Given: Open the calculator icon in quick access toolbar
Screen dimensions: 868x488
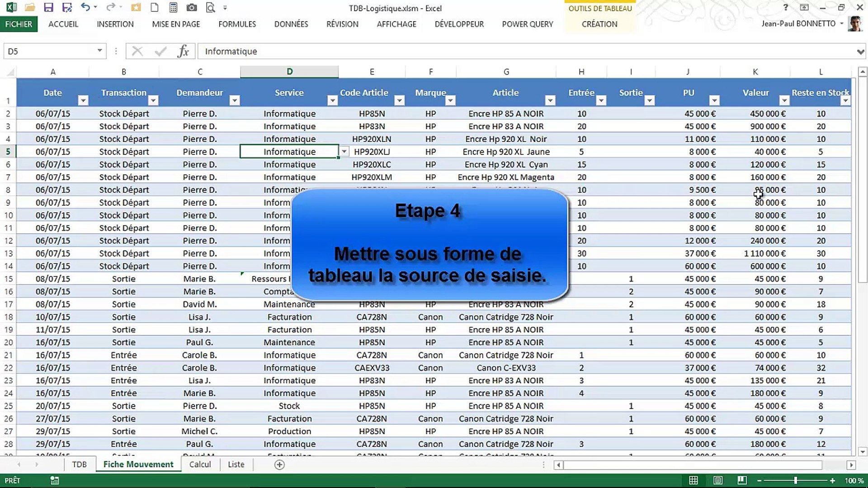Looking at the screenshot, I should point(173,8).
